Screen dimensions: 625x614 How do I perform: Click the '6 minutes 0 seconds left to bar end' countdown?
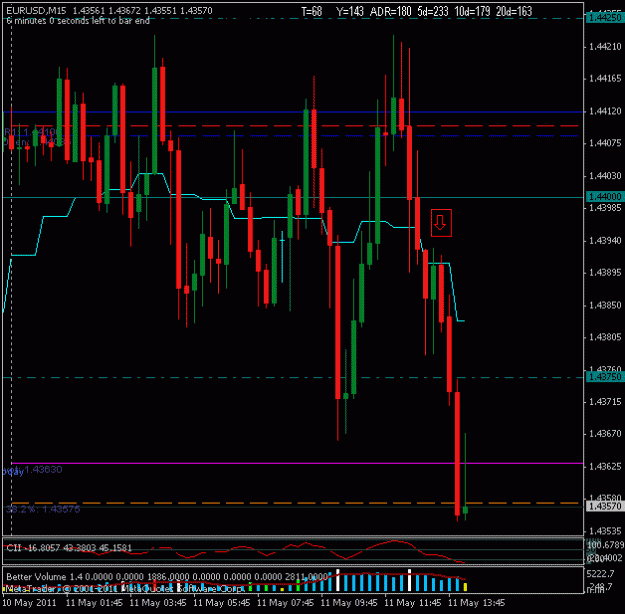point(78,21)
